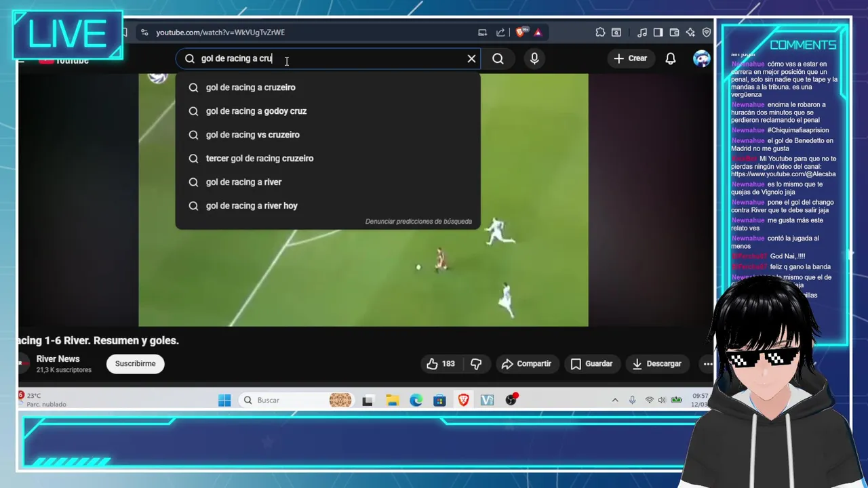Open River News channel name link
This screenshot has height=488, width=868.
click(58, 359)
